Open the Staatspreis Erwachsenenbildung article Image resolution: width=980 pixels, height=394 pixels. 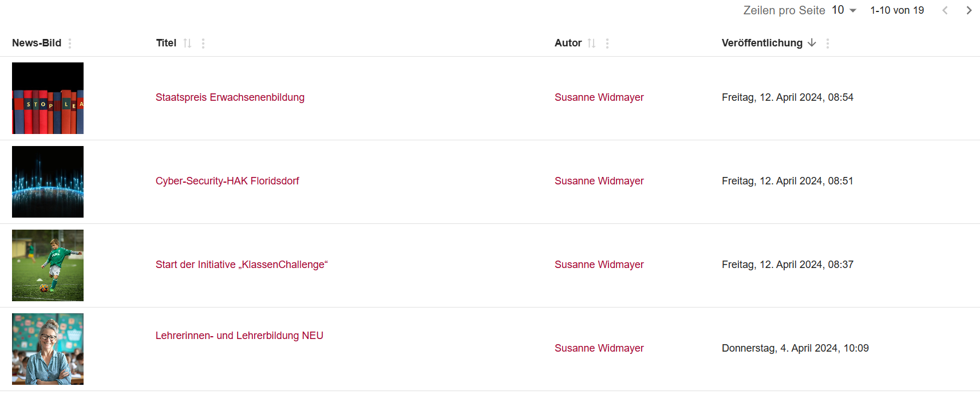click(230, 97)
